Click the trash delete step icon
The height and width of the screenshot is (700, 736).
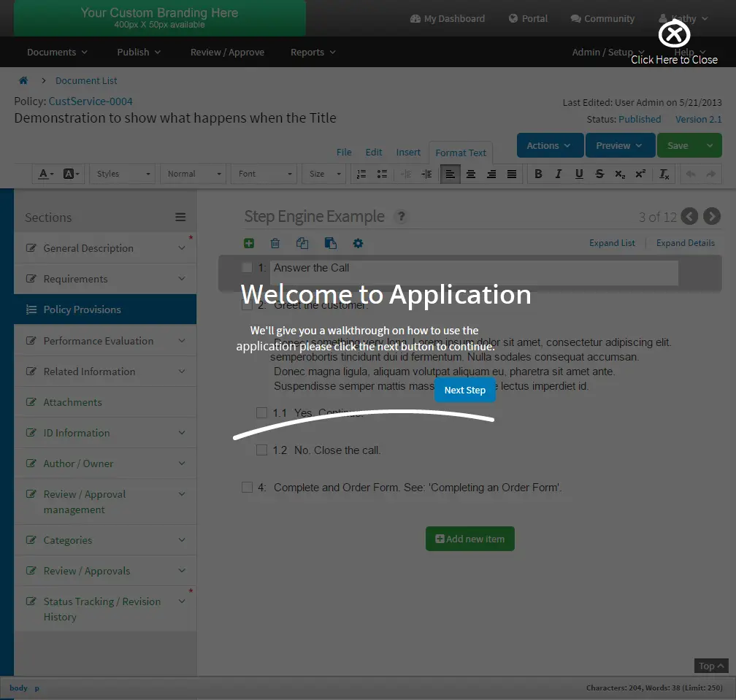pos(275,243)
